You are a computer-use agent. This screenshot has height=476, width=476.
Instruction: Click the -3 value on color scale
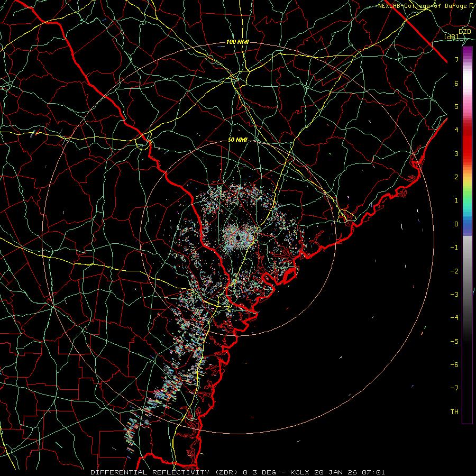pyautogui.click(x=454, y=295)
